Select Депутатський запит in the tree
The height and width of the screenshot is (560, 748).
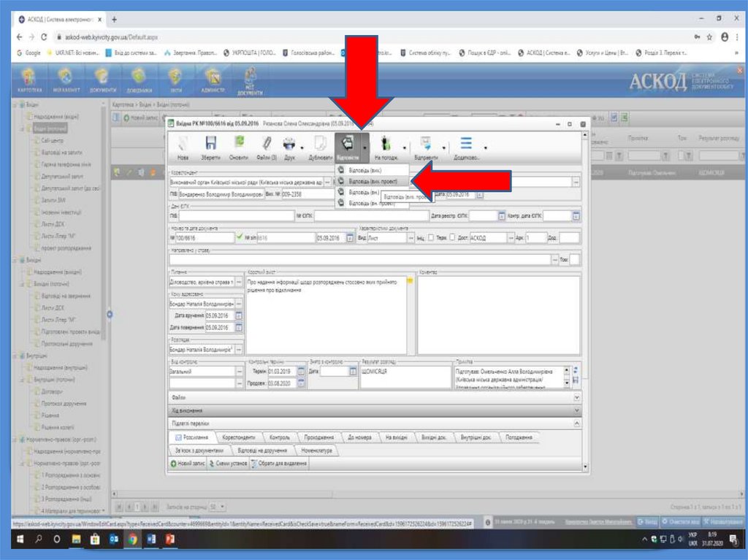point(63,177)
